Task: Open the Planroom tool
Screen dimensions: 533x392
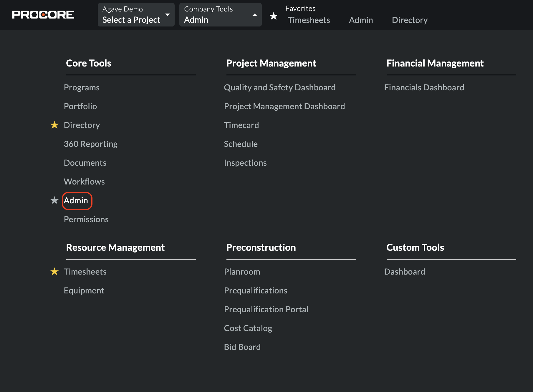Action: (242, 272)
